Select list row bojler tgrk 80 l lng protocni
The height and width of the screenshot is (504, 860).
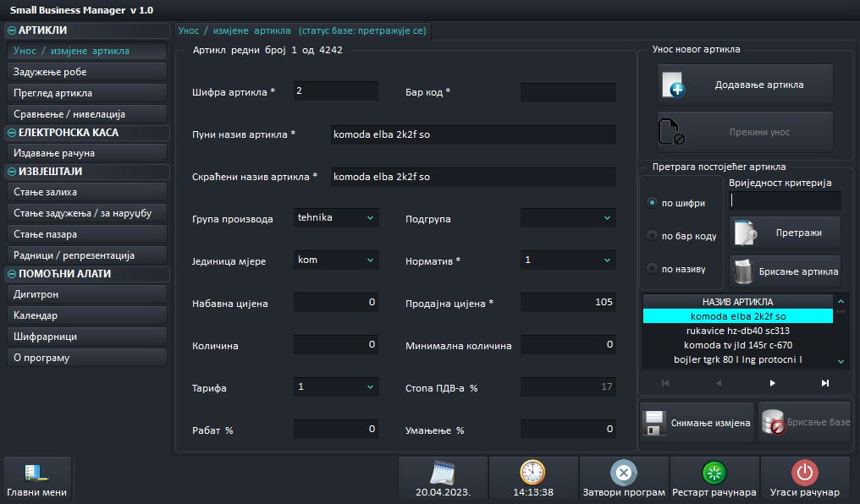[x=738, y=359]
